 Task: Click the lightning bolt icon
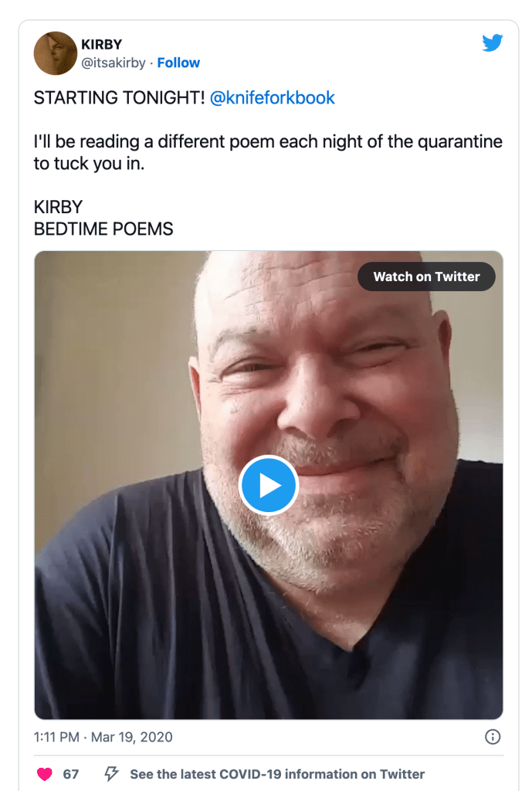pos(111,774)
